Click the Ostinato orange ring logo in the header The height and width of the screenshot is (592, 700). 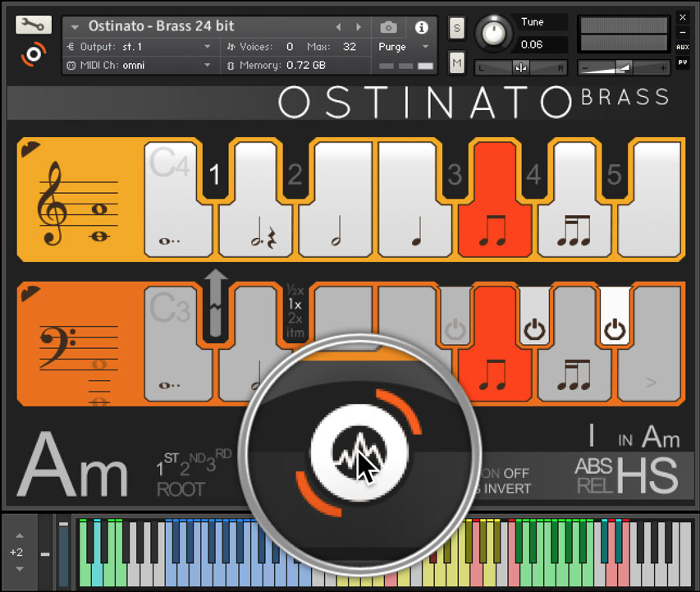(x=34, y=54)
